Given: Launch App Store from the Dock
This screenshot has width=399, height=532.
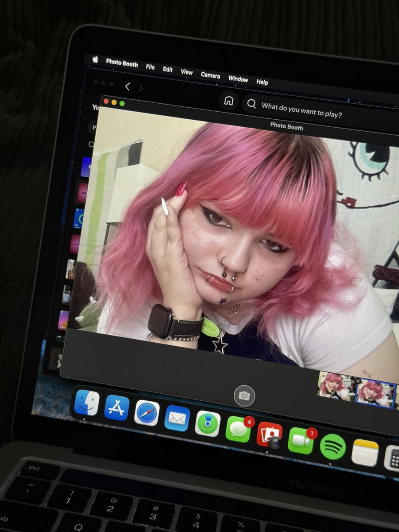Looking at the screenshot, I should click(x=117, y=408).
